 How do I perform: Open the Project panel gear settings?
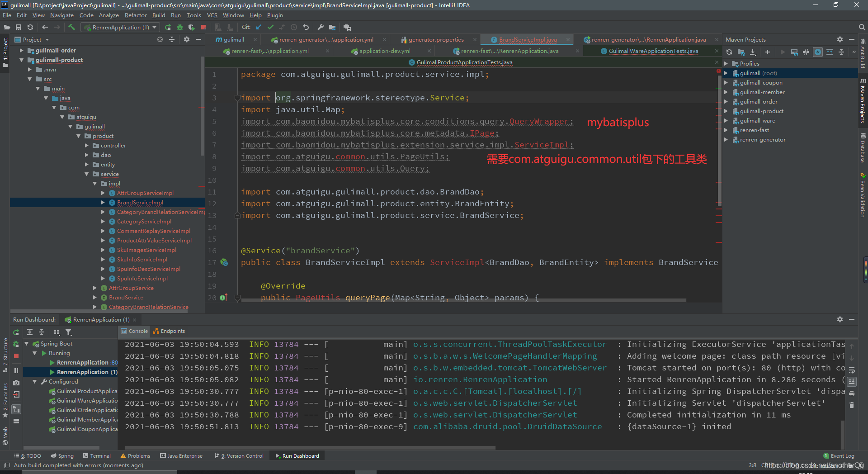click(187, 39)
